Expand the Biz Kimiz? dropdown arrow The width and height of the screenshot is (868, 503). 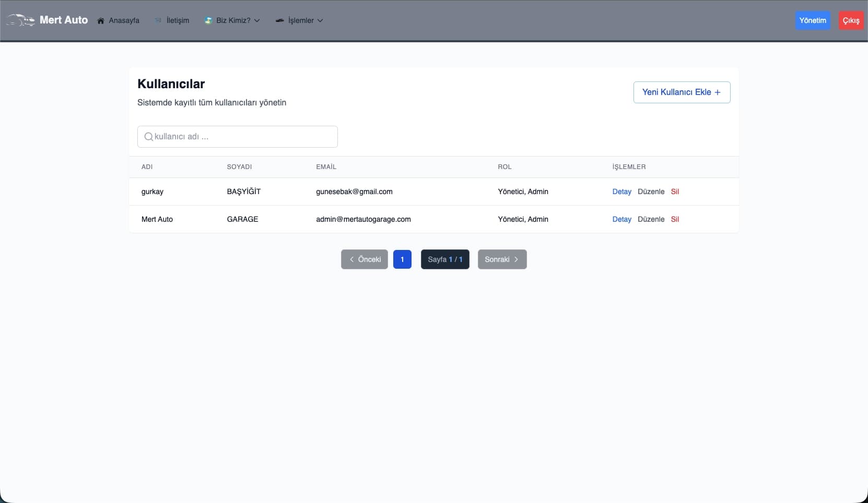click(257, 21)
